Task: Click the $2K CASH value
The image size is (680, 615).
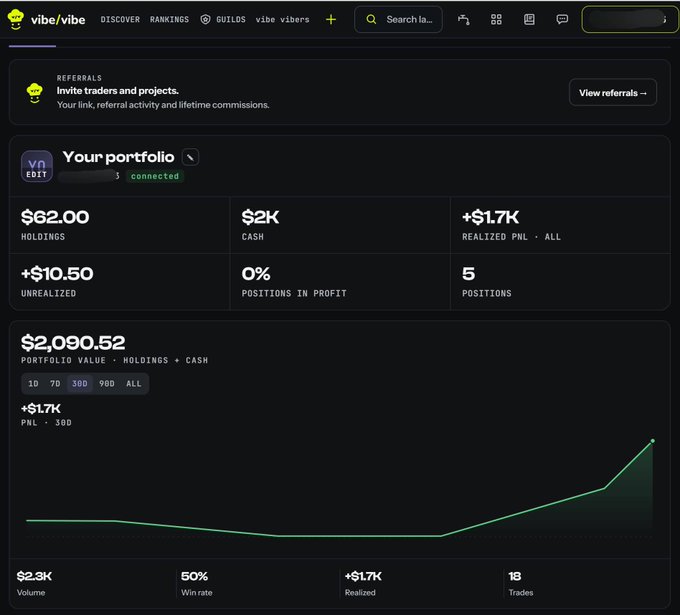Action: coord(261,217)
